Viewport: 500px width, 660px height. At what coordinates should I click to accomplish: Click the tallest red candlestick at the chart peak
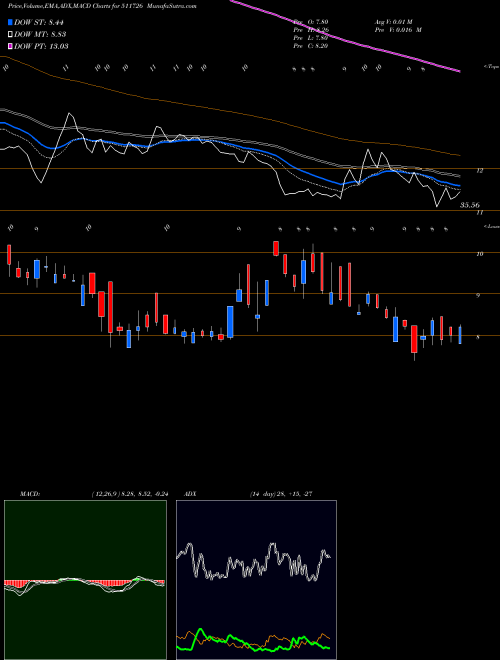coord(276,248)
